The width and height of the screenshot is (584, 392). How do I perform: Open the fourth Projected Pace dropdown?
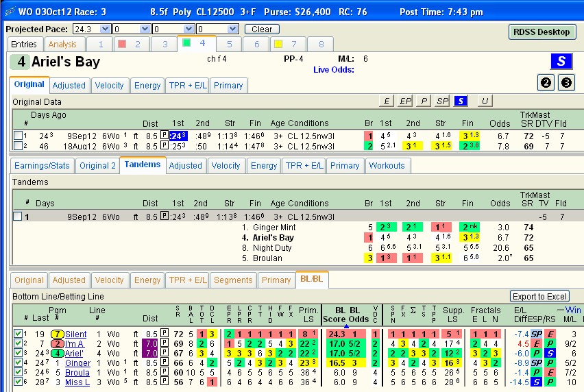coord(233,29)
